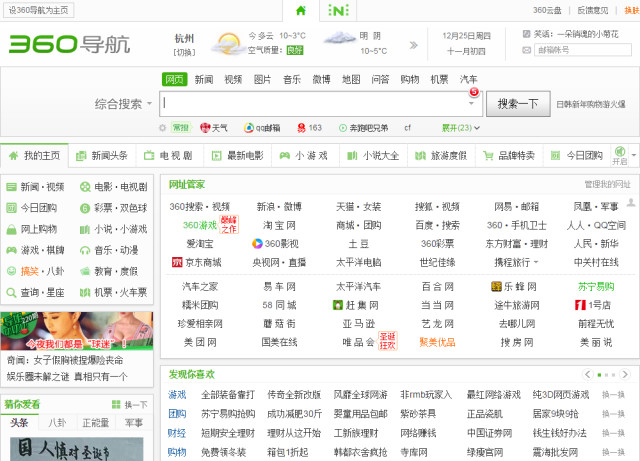The width and height of the screenshot is (640, 461).
Task: Expand 携程旅行 dropdown arrow
Action: coord(536,263)
